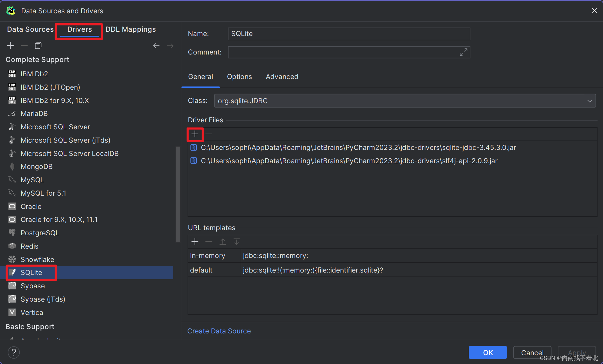
Task: Switch to the DDL Mappings tab
Action: point(131,29)
